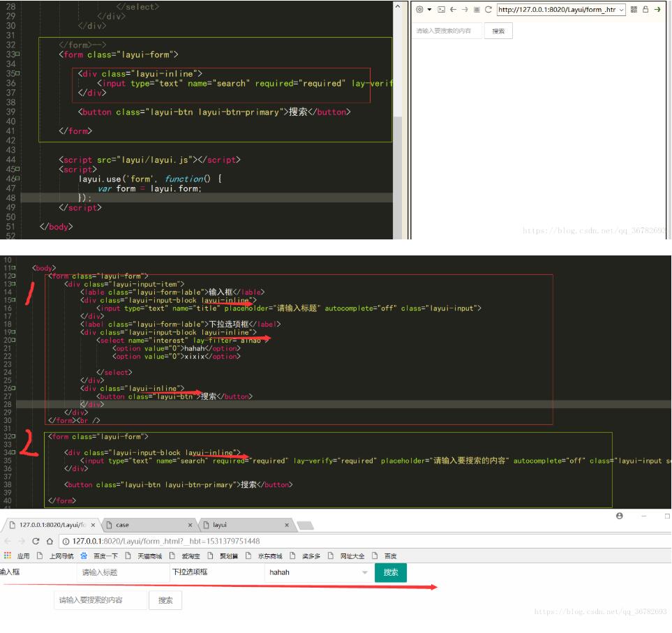Focus the 请输入标题 input field
Viewport: 672px width, 633px height.
click(x=123, y=572)
